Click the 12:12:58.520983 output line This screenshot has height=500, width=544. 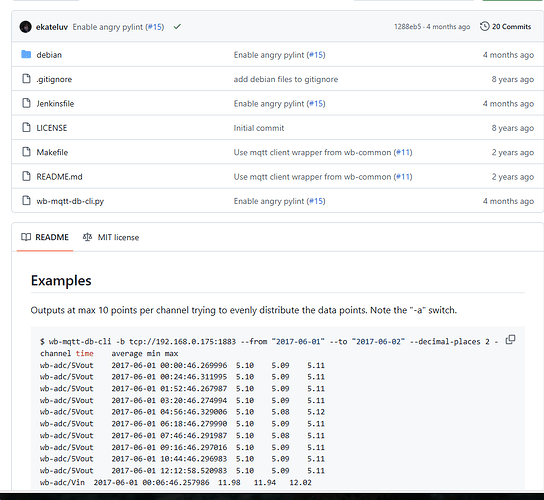[182, 471]
